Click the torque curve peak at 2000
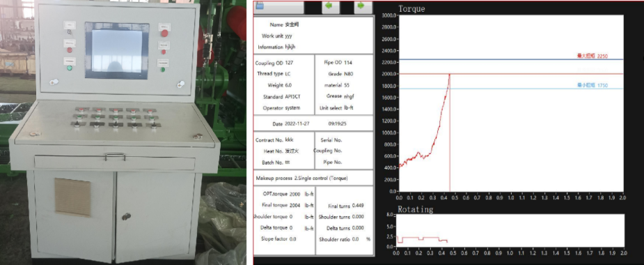The height and width of the screenshot is (265, 644). [x=449, y=75]
